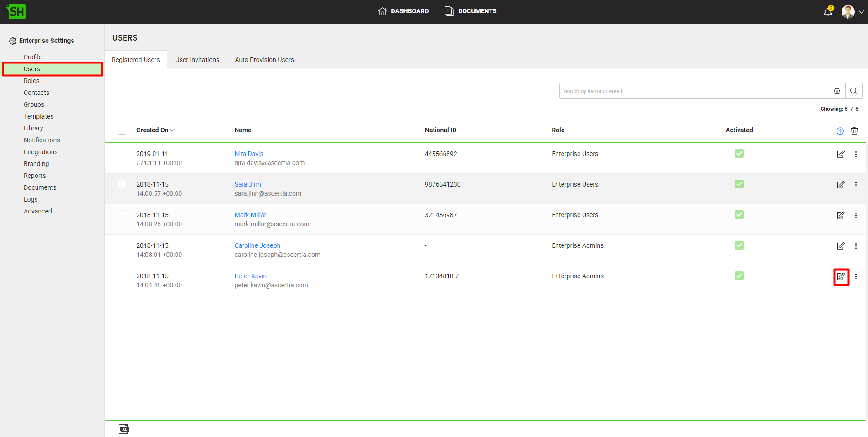Screen dimensions: 868x437
Task: Open search settings gear icon
Action: point(837,91)
